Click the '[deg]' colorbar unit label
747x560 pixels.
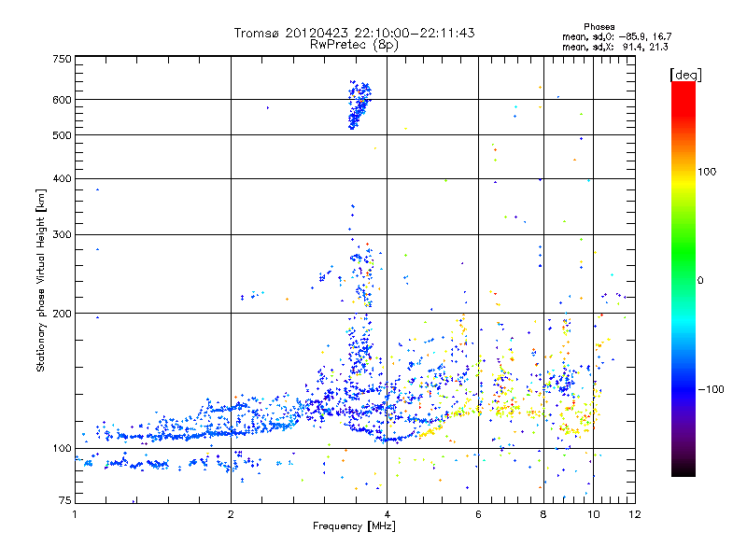685,75
